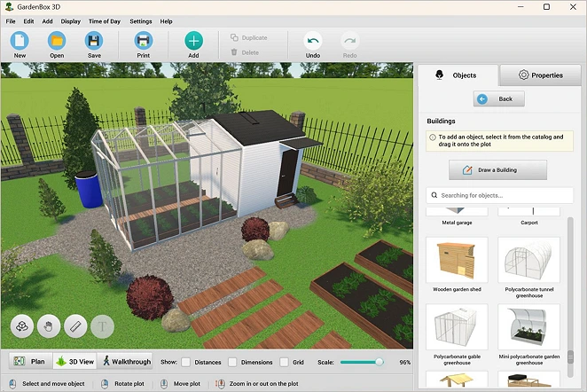Click the Rotate plot mouse icon
Viewport: 587px width, 392px height.
tap(105, 384)
